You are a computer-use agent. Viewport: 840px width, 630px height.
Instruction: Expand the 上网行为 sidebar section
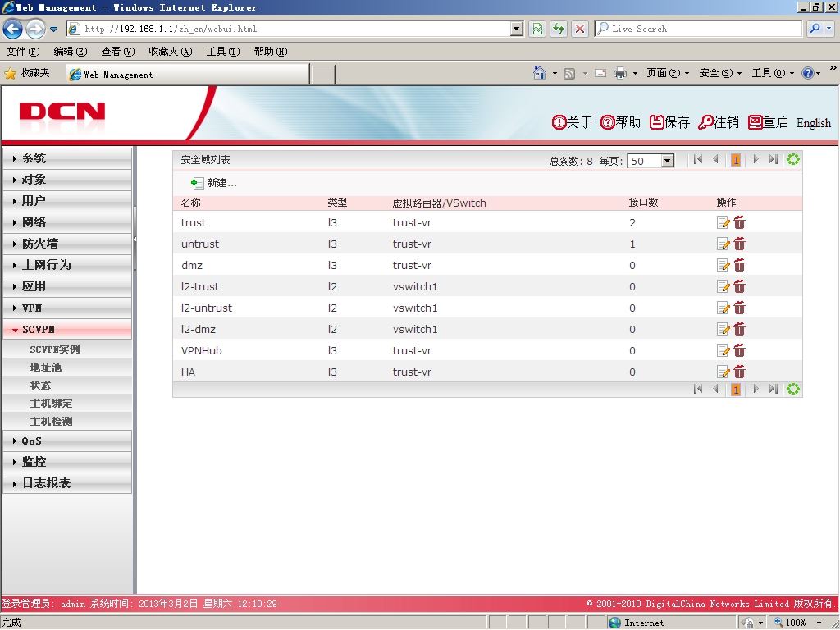point(67,265)
